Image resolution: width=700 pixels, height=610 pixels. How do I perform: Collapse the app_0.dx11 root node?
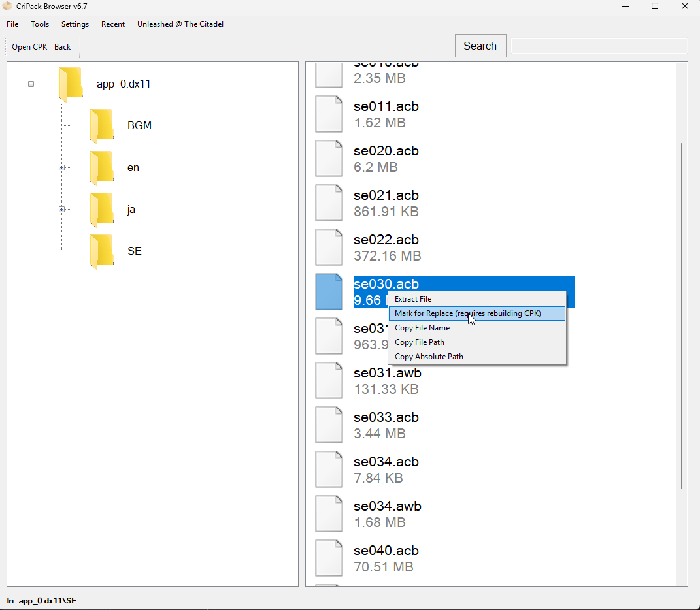tap(31, 84)
